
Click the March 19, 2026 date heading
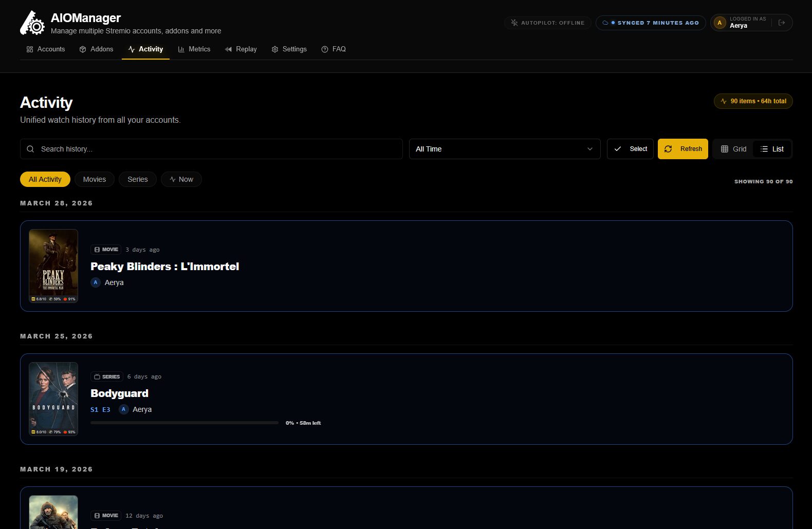pos(57,469)
